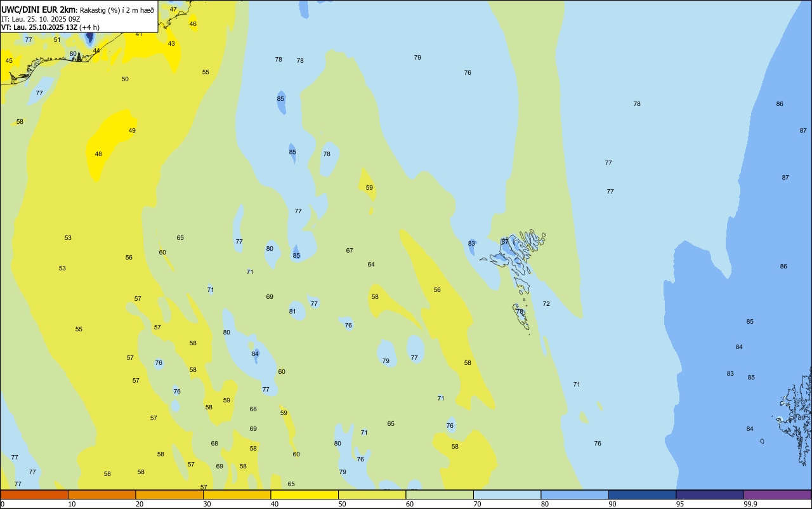Screen dimensions: 812x509
Task: Click the legend scale label "40"
Action: tap(274, 504)
